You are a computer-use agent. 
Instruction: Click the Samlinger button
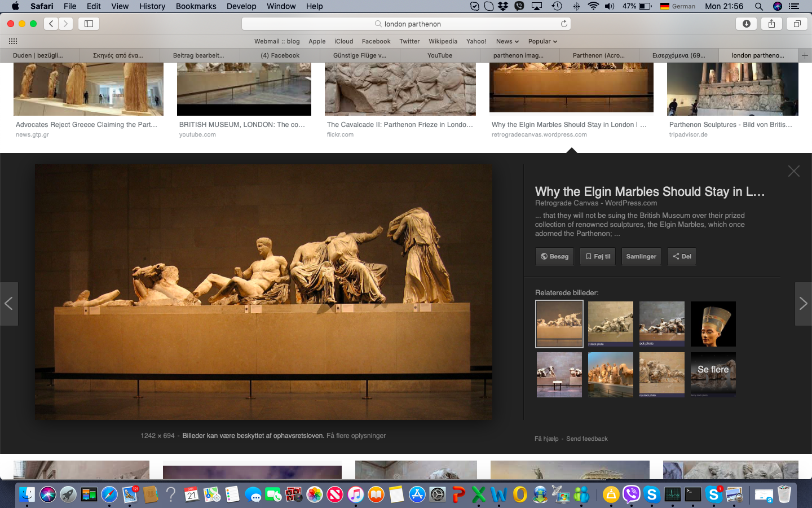(x=641, y=256)
